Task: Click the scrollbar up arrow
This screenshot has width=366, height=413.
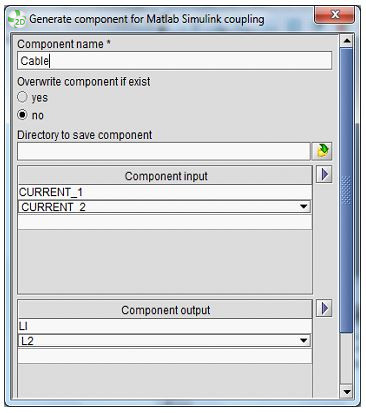Action: [x=347, y=41]
